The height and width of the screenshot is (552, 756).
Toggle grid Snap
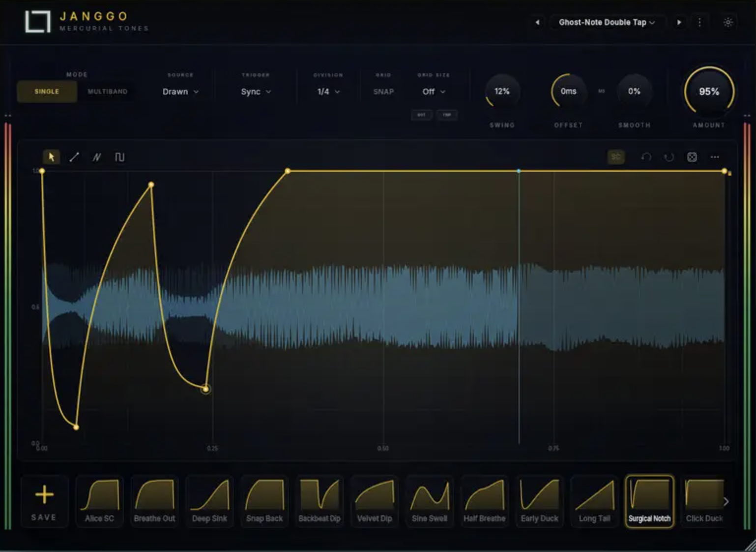click(x=383, y=92)
